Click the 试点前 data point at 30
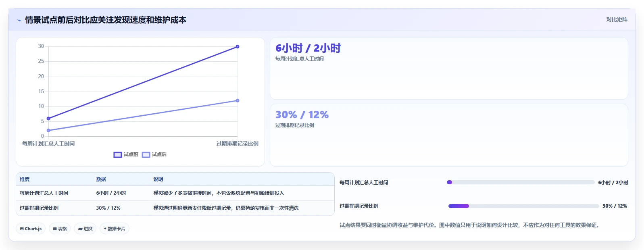The width and height of the screenshot is (644, 250). click(x=238, y=47)
